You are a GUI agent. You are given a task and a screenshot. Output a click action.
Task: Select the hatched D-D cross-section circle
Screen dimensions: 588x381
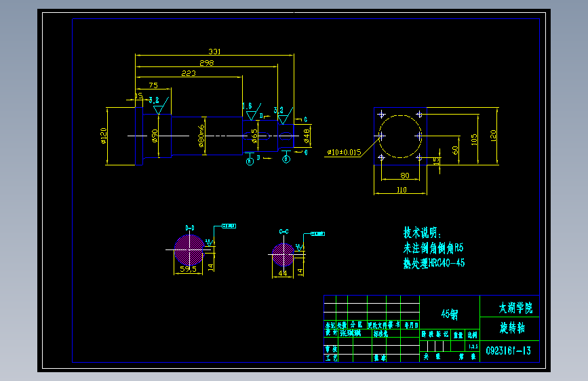point(189,249)
